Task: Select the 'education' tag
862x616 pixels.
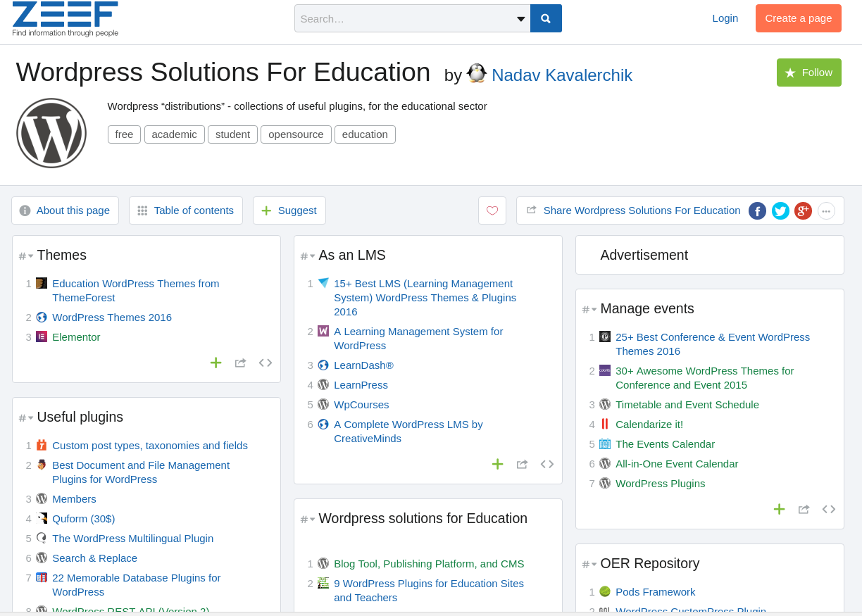Action: [365, 134]
